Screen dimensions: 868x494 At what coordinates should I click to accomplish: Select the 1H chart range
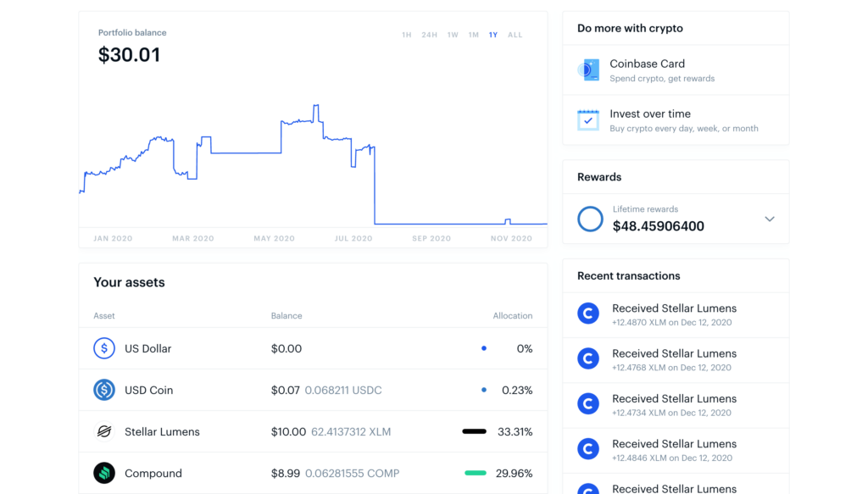(406, 35)
